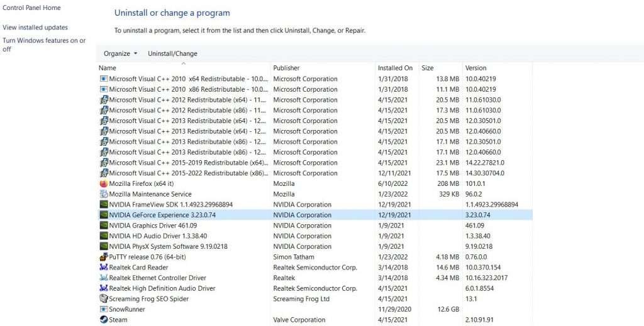The image size is (644, 326).
Task: Click version 6.0.1.8554 cell
Action: click(479, 288)
